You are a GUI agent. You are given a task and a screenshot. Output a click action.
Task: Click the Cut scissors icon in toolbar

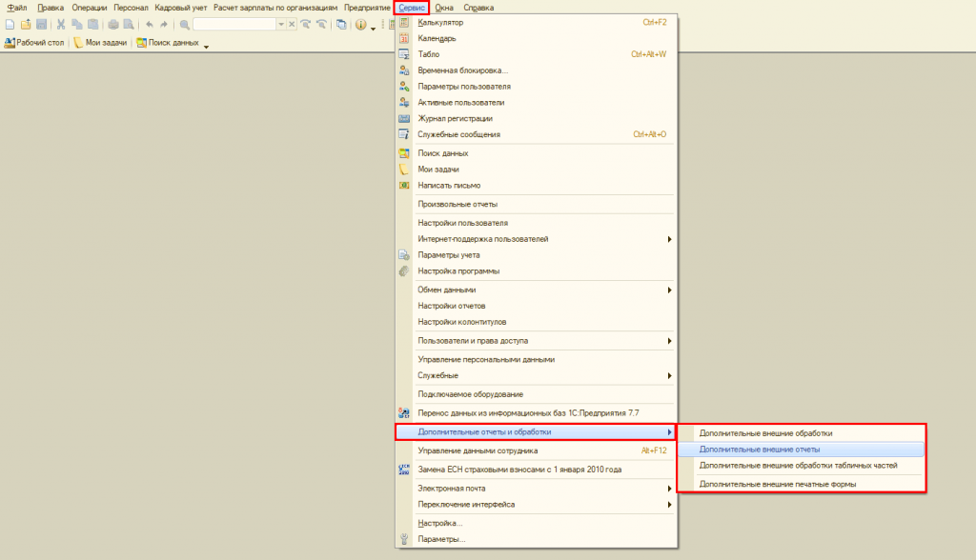click(61, 24)
